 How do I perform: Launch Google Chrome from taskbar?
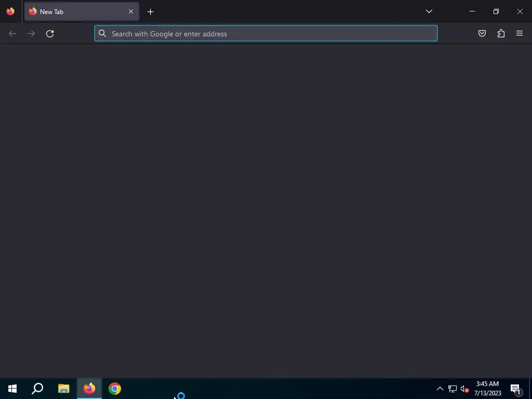pyautogui.click(x=115, y=389)
